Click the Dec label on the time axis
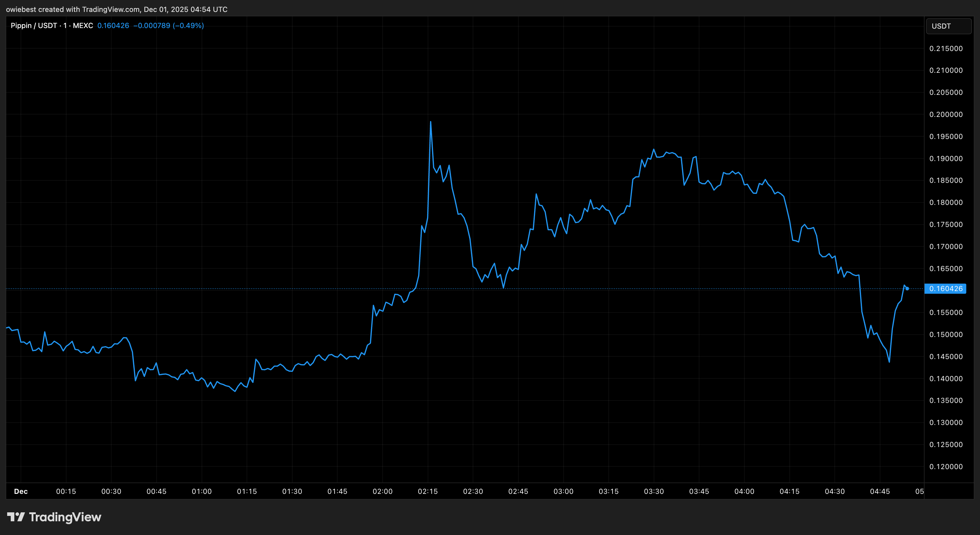This screenshot has width=980, height=535. (x=21, y=491)
